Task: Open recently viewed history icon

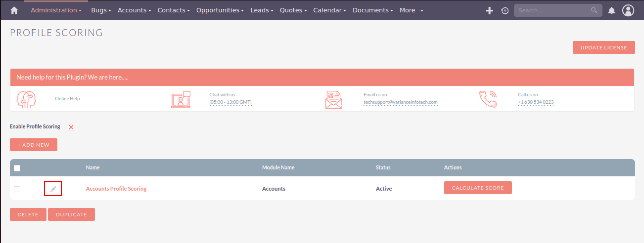Action: [x=505, y=10]
